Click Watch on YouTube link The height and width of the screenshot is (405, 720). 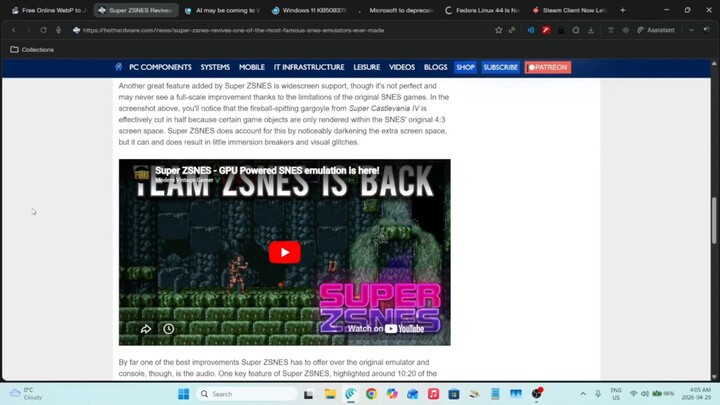pos(386,329)
